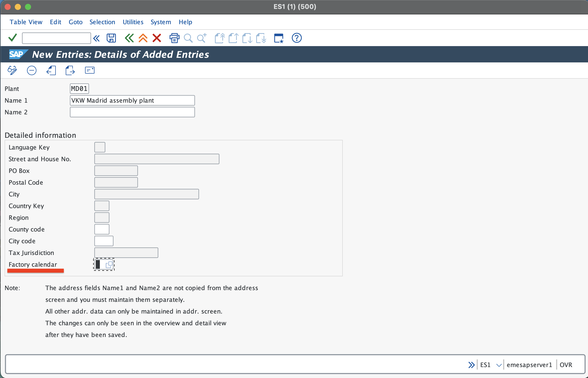Click the Postal Code field
The height and width of the screenshot is (378, 588).
(116, 182)
